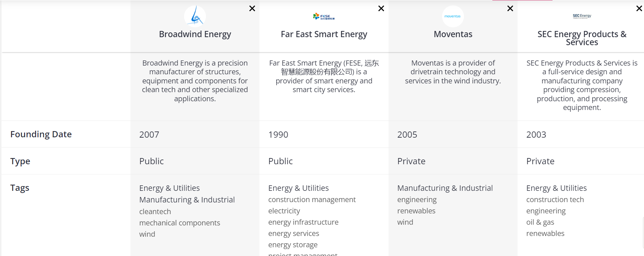The height and width of the screenshot is (256, 644).
Task: Select the cleantech tag under Broadwind
Action: tap(155, 212)
